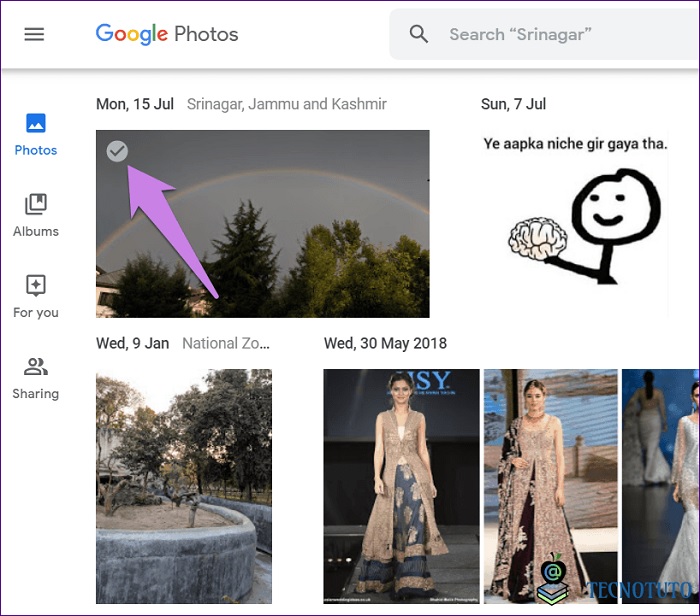Click the search magnifier icon

pyautogui.click(x=419, y=34)
